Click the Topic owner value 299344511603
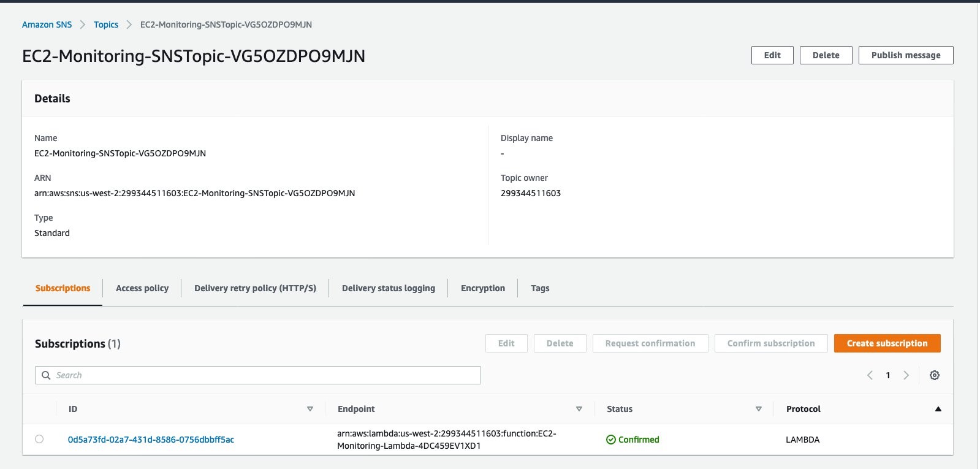980x469 pixels. coord(531,193)
